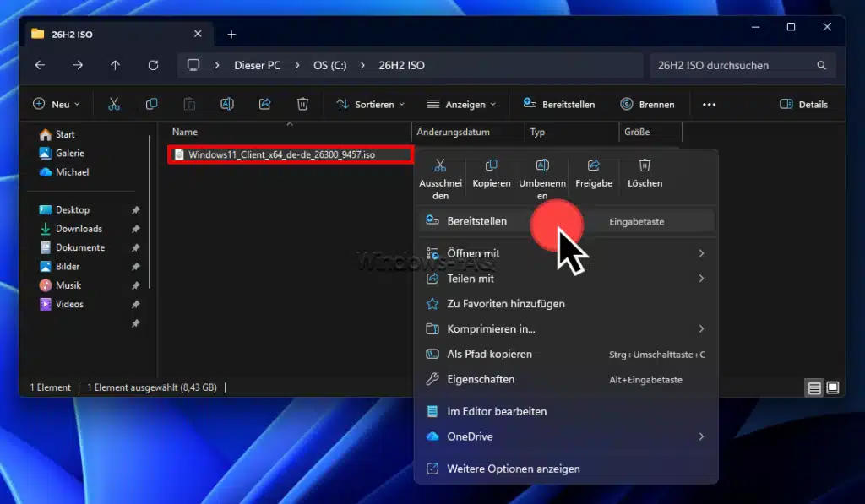
Task: Click the navigation pane scrollbar
Action: pyautogui.click(x=150, y=212)
